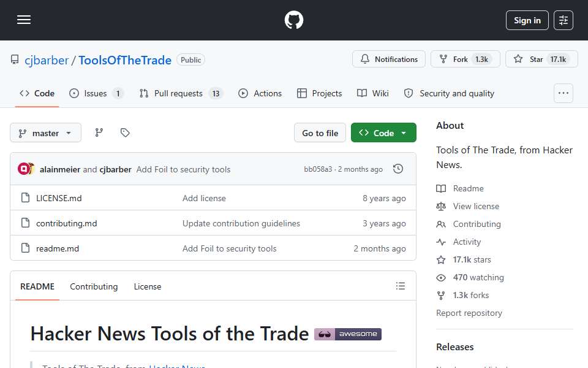Show more repository navigation options (three dots)
Image resolution: width=588 pixels, height=368 pixels.
(x=563, y=93)
